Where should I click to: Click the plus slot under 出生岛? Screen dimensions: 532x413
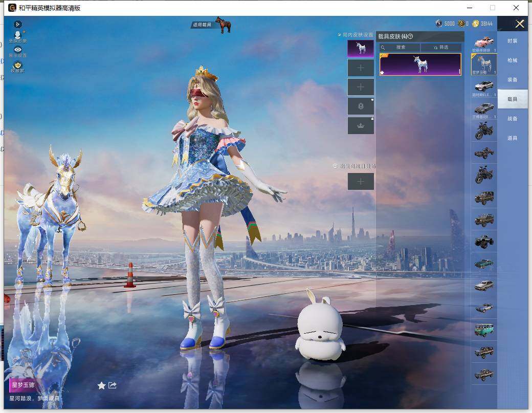(x=361, y=182)
